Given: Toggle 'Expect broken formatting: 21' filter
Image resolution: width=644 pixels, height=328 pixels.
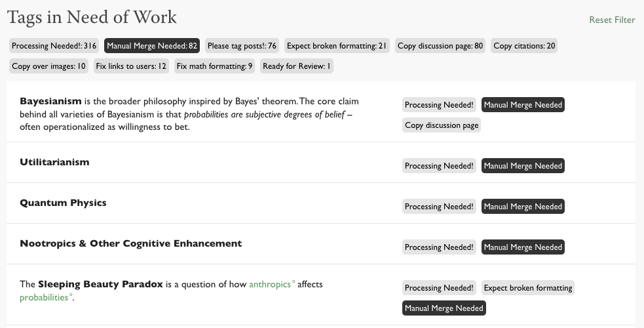Looking at the screenshot, I should pyautogui.click(x=337, y=46).
